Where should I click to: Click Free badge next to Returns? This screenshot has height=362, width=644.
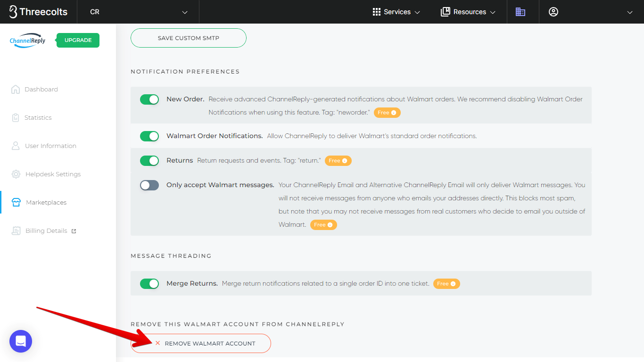click(338, 161)
